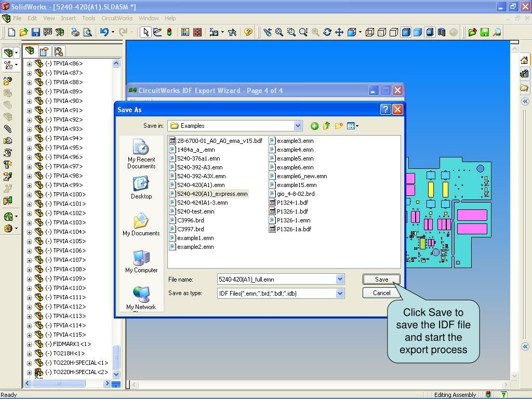The image size is (532, 399).
Task: Open the Tools menu
Action: pos(88,18)
